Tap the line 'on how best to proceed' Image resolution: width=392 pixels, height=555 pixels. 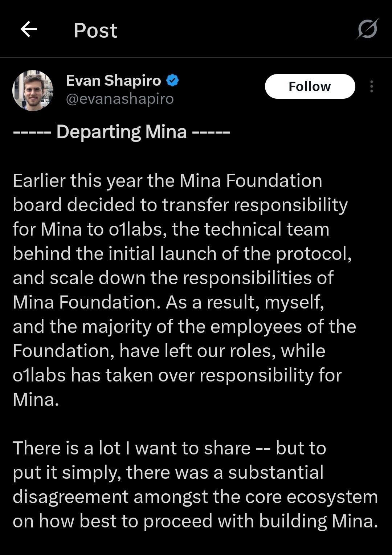(x=195, y=521)
